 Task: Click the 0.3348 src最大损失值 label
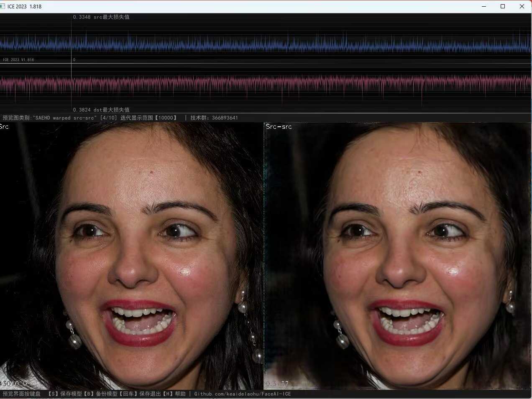point(101,17)
